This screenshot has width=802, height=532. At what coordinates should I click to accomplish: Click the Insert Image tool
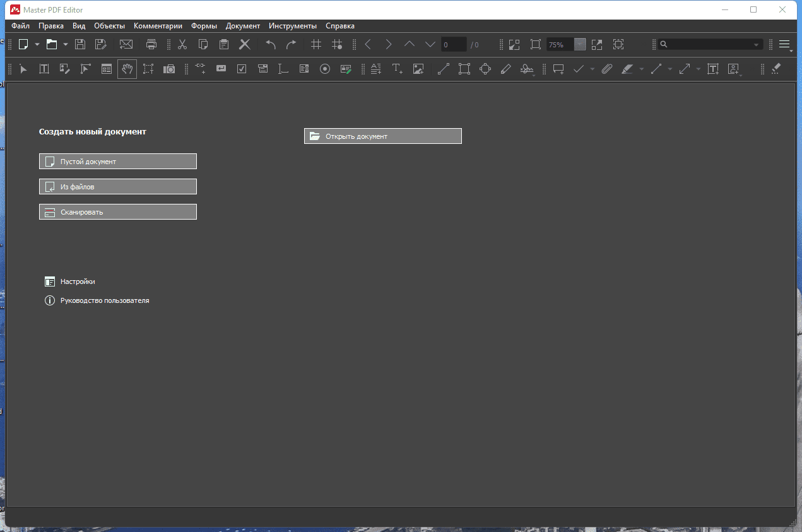pos(418,69)
